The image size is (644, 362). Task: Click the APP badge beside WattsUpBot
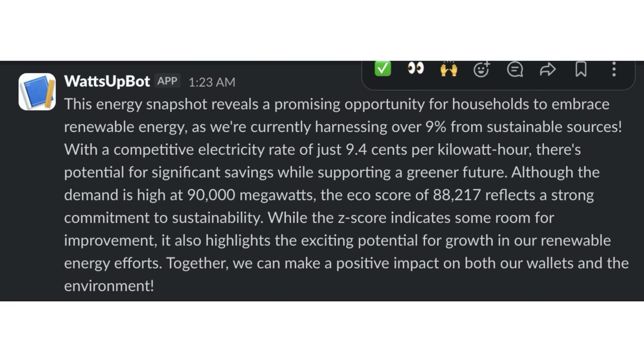167,81
